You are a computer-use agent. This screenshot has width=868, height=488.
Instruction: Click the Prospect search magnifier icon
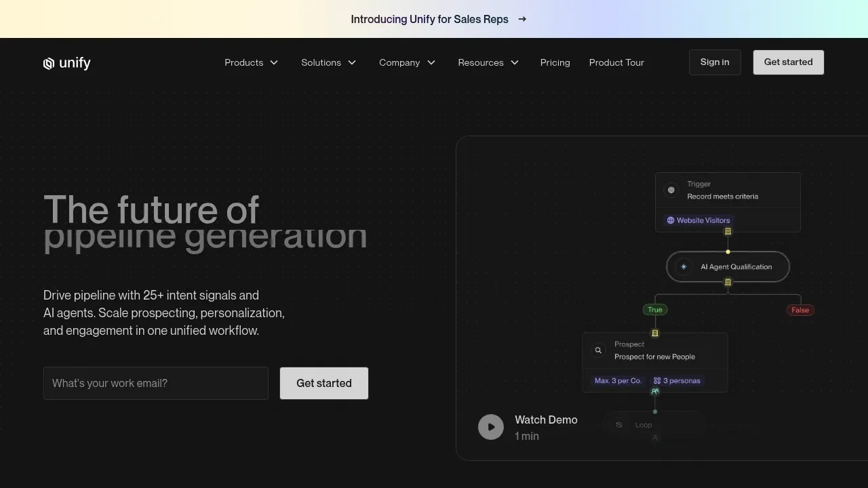[x=598, y=350]
